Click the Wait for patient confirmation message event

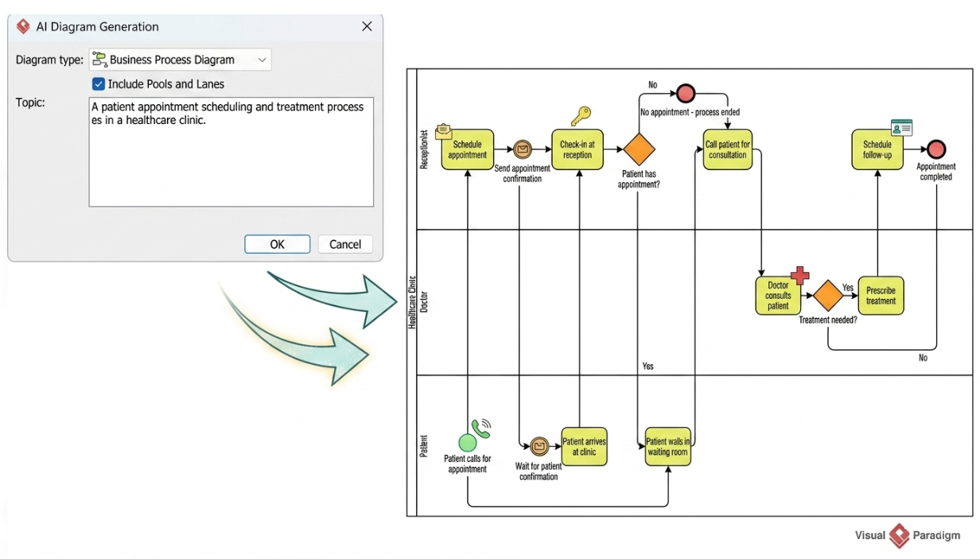coord(539,446)
